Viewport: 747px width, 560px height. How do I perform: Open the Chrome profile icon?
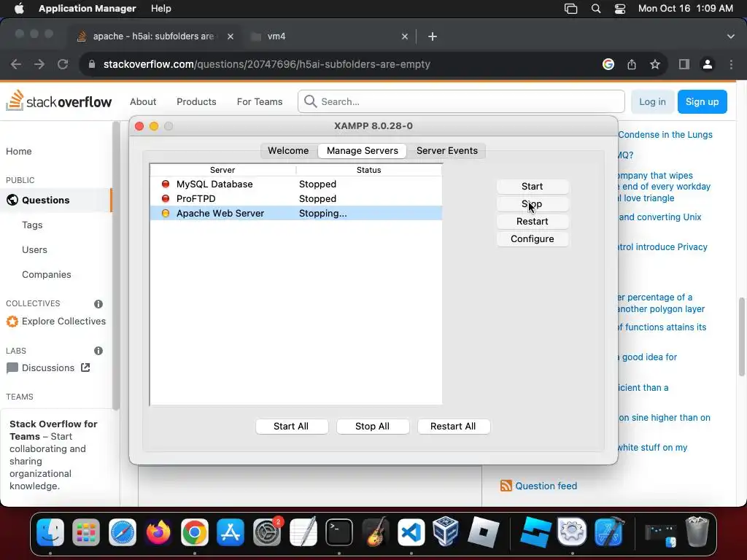708,64
